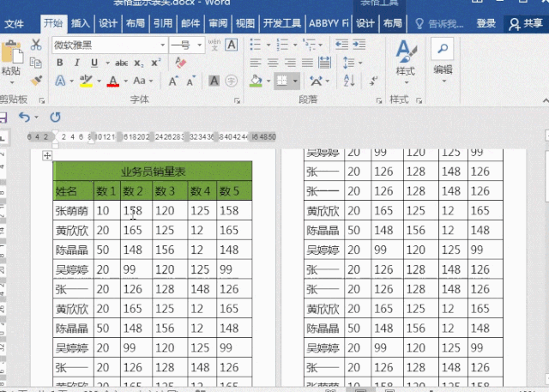549x392 pixels.
Task: Click the distributed alignment icon
Action: 325,63
